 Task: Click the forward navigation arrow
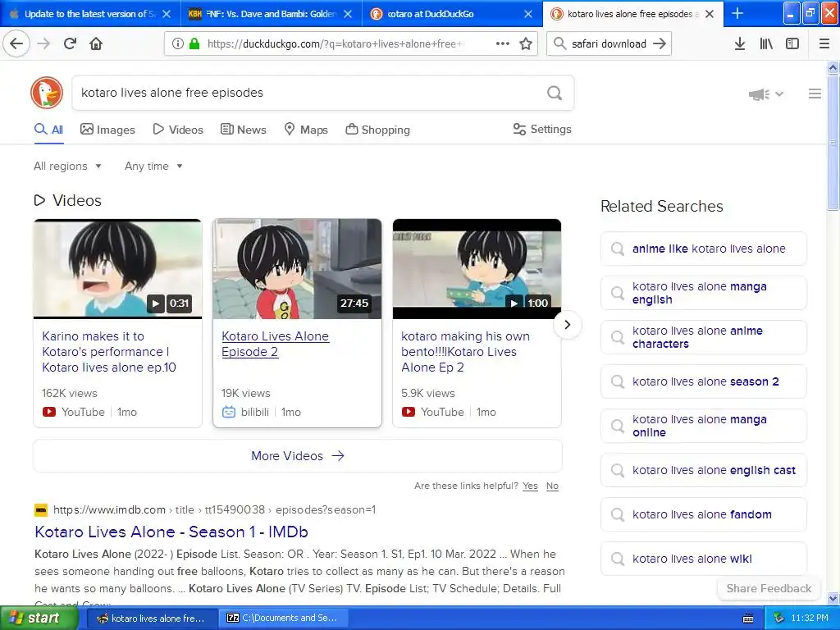click(43, 43)
